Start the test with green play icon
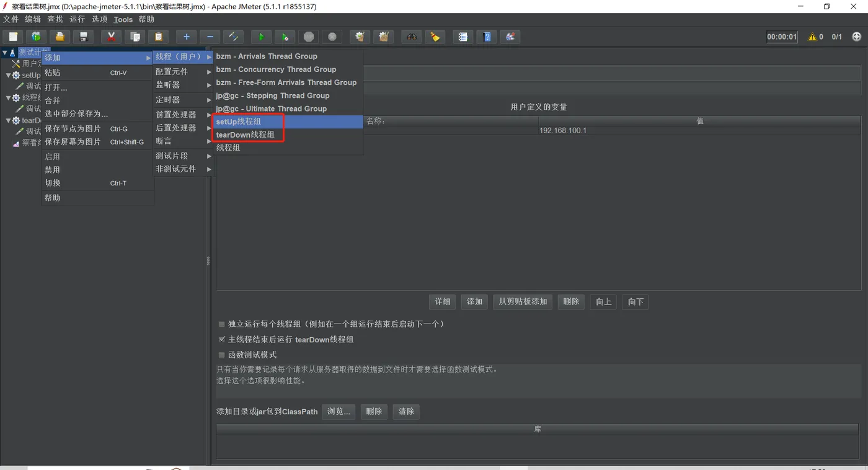 [261, 37]
